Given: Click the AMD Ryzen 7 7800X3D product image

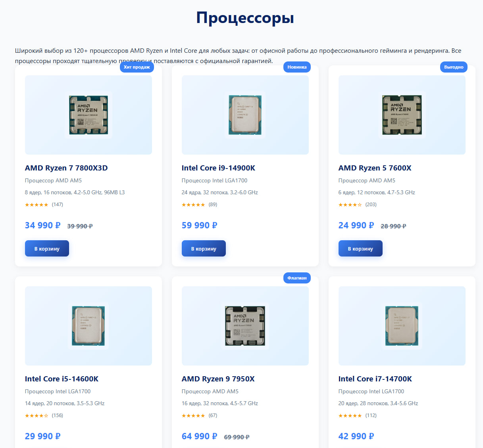Looking at the screenshot, I should pos(88,115).
